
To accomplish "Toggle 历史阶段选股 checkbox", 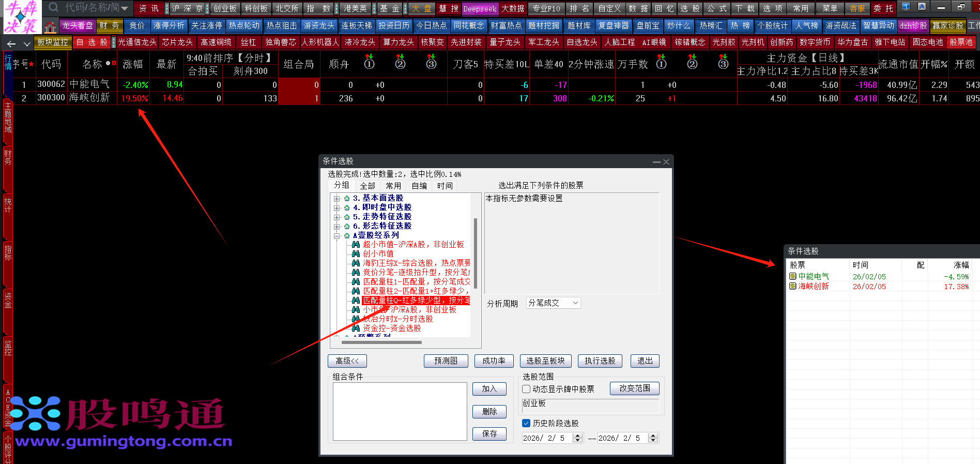I will [x=526, y=423].
